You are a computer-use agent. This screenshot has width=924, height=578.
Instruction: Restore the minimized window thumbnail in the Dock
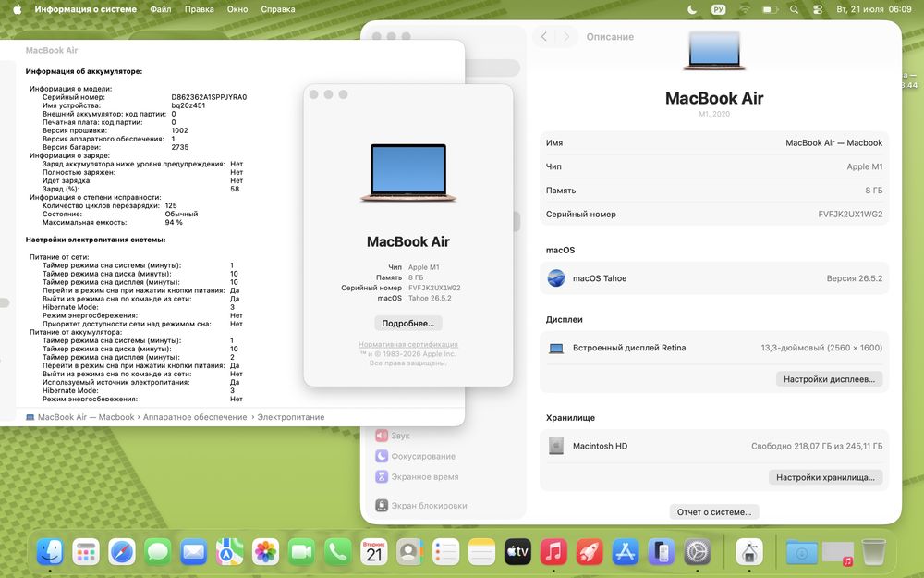(x=838, y=553)
